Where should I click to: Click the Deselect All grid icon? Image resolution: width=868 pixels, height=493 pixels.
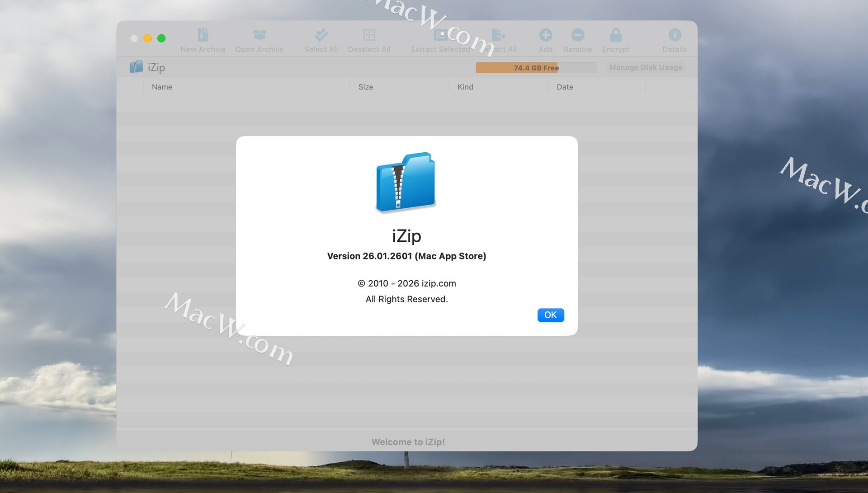pyautogui.click(x=369, y=35)
